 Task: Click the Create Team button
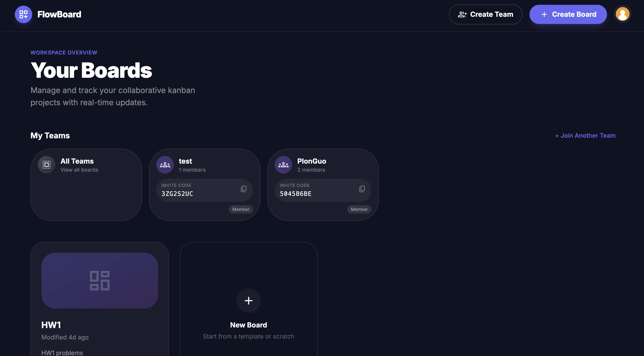pos(486,14)
